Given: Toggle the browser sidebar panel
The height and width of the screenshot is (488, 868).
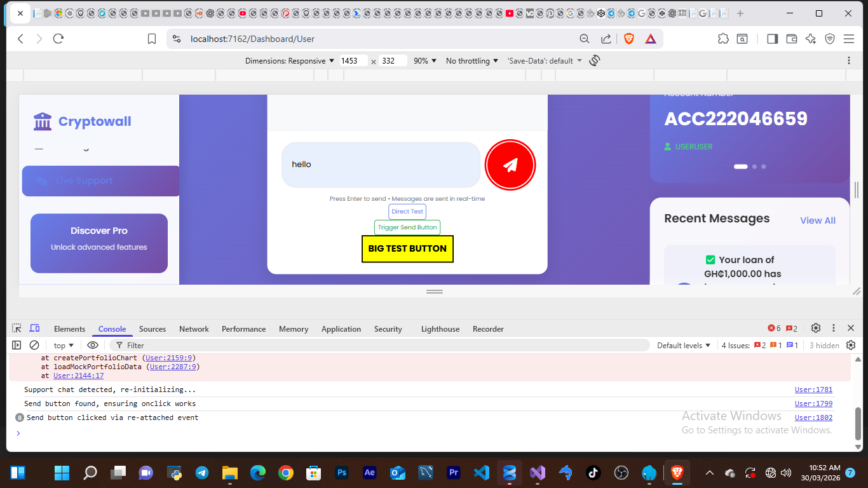Looking at the screenshot, I should click(773, 39).
